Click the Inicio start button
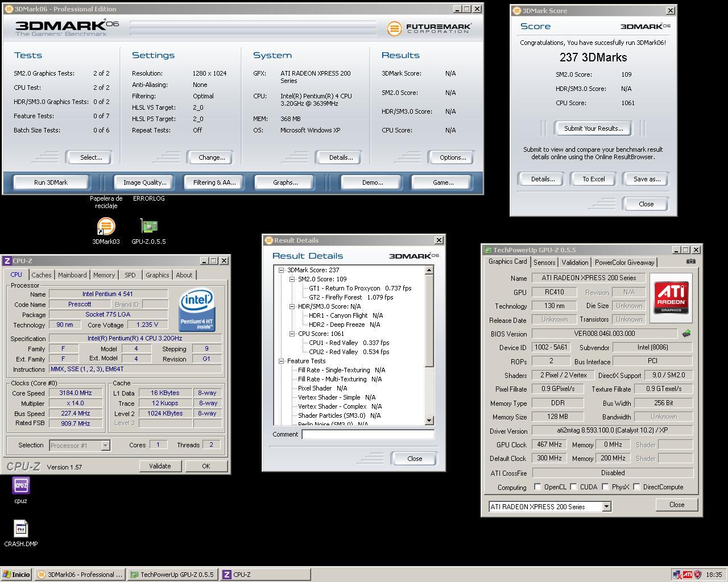Image resolution: width=728 pixels, height=582 pixels. click(16, 575)
